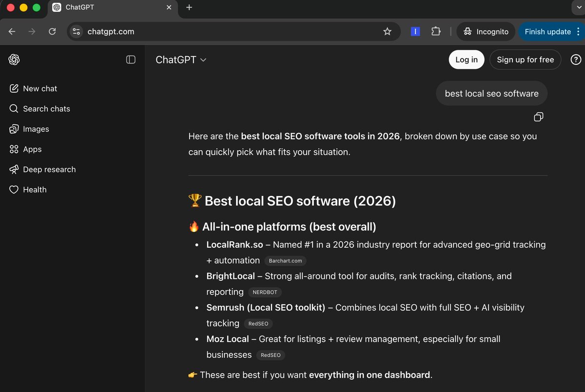This screenshot has width=585, height=392.
Task: Click Sign up for free
Action: [x=525, y=59]
